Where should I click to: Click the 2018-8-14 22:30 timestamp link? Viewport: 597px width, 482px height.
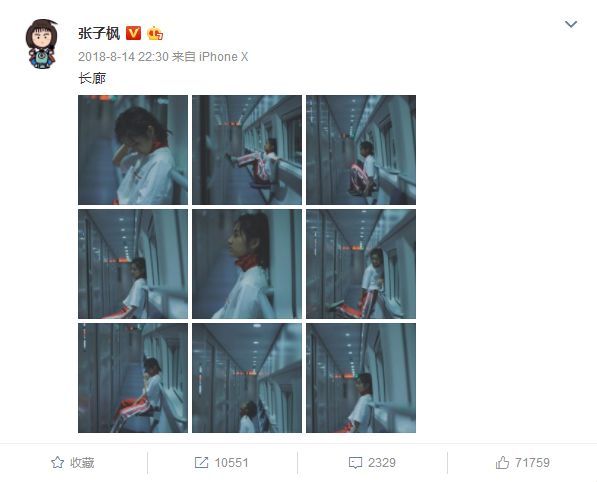(123, 57)
